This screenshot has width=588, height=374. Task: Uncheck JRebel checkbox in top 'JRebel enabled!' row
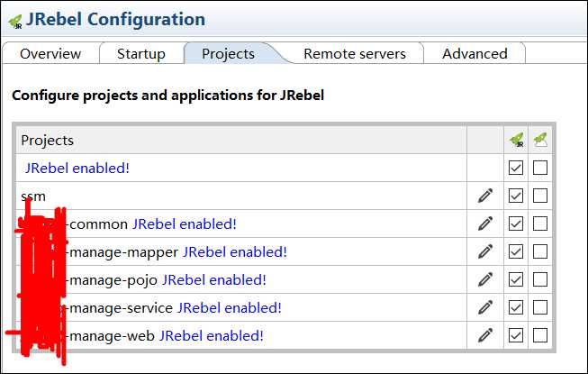click(516, 168)
